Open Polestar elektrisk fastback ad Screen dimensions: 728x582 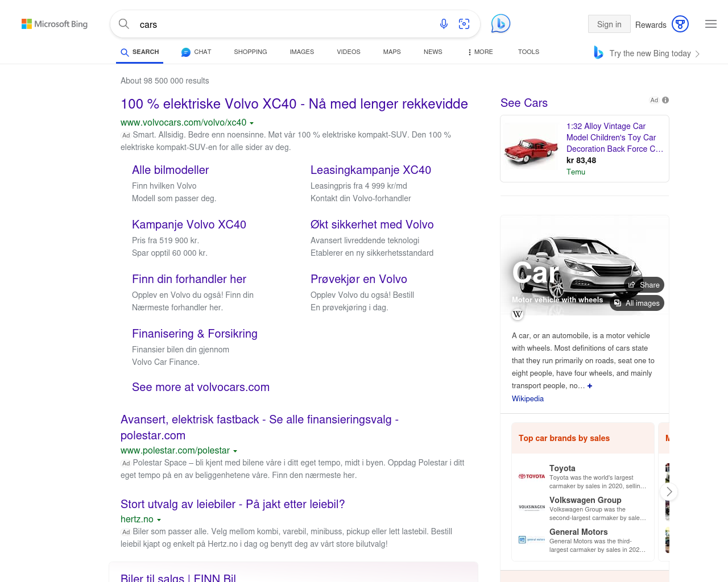pos(259,427)
